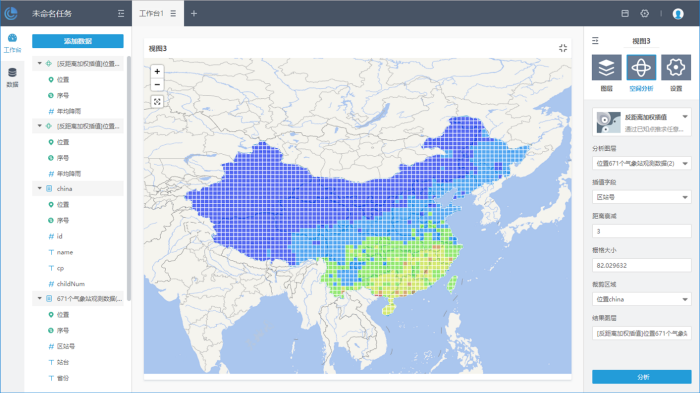This screenshot has height=393, width=700.
Task: Select the 空间分析 spatial analysis icon
Action: pyautogui.click(x=641, y=67)
